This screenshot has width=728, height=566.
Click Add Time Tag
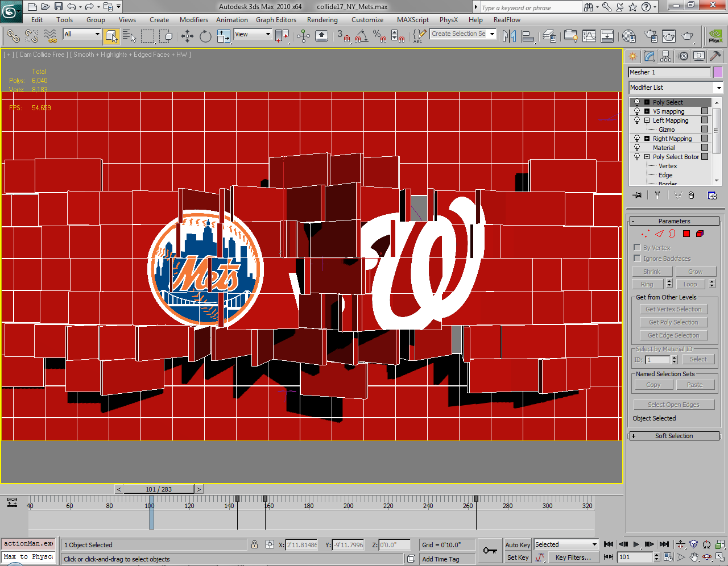coord(441,559)
